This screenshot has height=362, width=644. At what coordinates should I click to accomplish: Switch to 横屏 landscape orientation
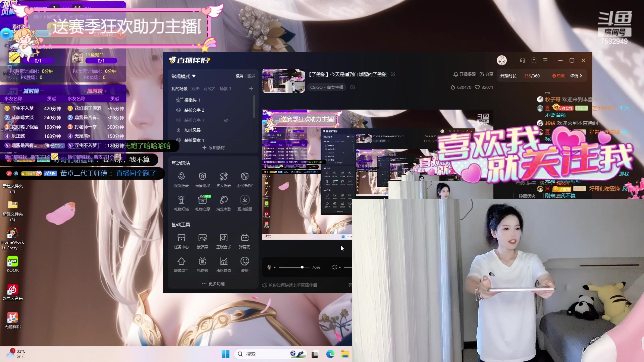(x=239, y=76)
